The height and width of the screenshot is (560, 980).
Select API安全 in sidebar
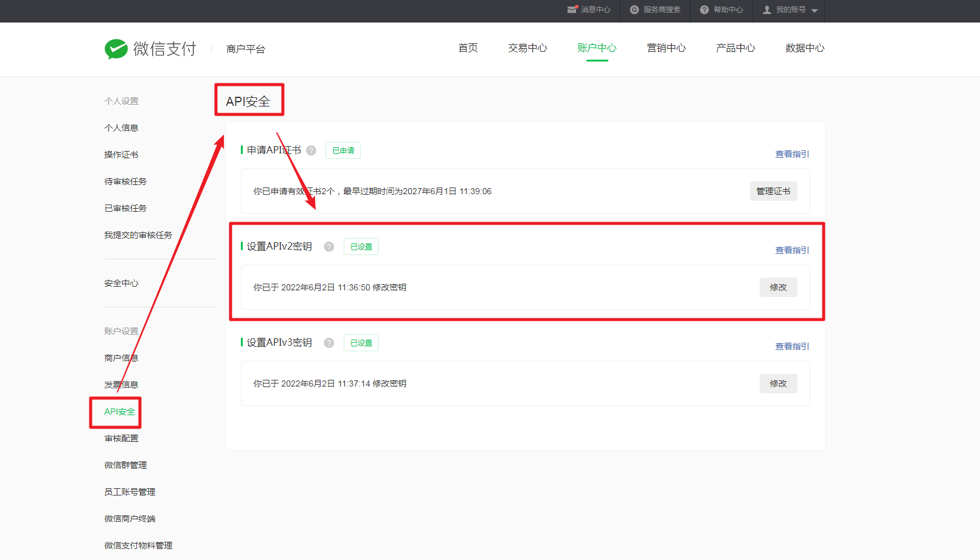[x=119, y=411]
